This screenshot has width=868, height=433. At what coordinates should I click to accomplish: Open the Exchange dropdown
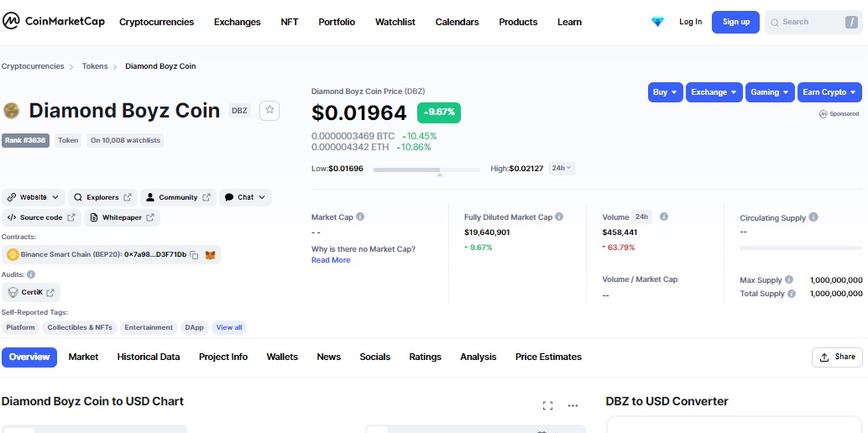point(714,92)
